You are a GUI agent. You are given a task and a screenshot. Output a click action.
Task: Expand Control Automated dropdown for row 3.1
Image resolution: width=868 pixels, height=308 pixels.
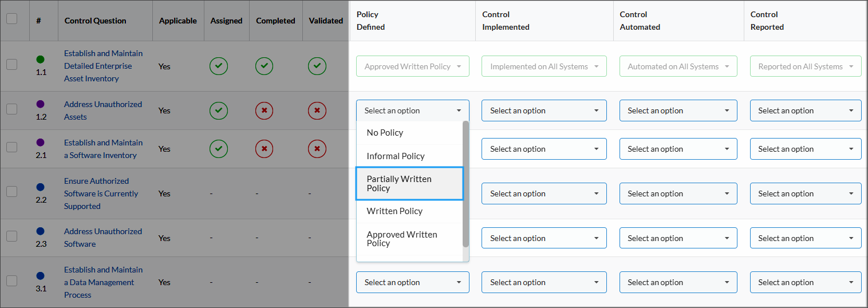point(678,282)
